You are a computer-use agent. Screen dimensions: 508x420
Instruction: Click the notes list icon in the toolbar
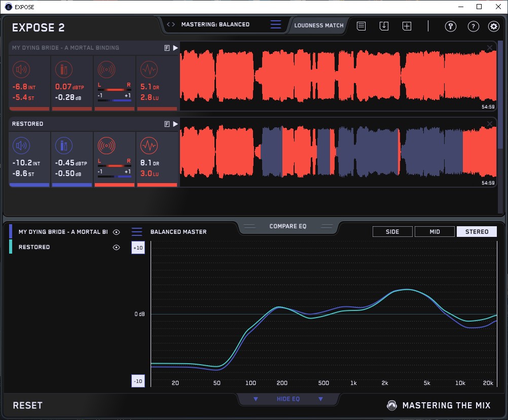point(361,26)
